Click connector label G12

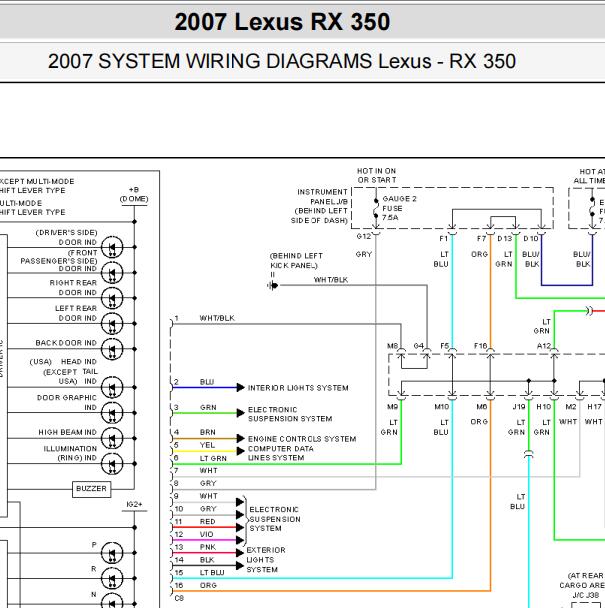[x=364, y=236]
